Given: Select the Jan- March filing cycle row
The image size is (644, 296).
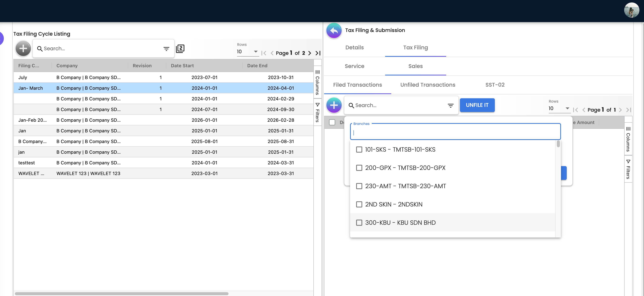Looking at the screenshot, I should (163, 88).
